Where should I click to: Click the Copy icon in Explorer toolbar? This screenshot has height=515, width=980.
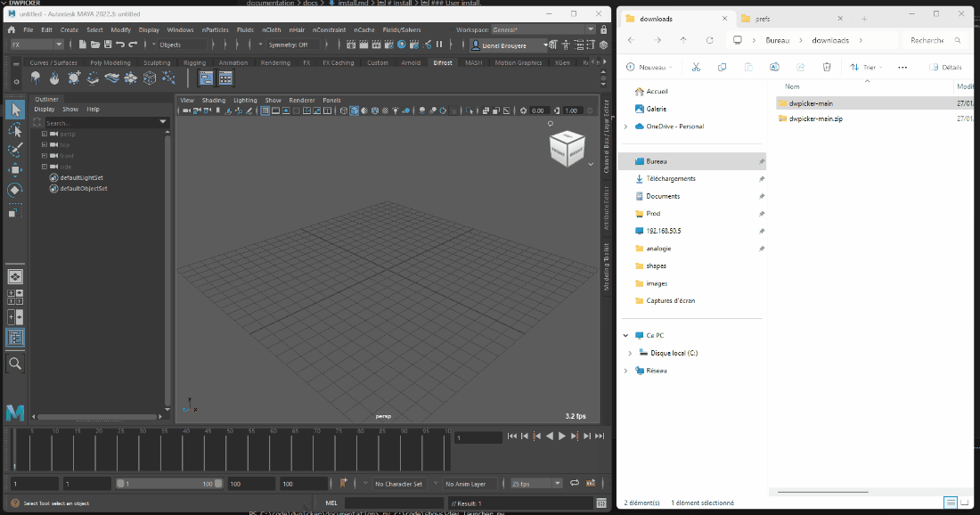coord(722,67)
